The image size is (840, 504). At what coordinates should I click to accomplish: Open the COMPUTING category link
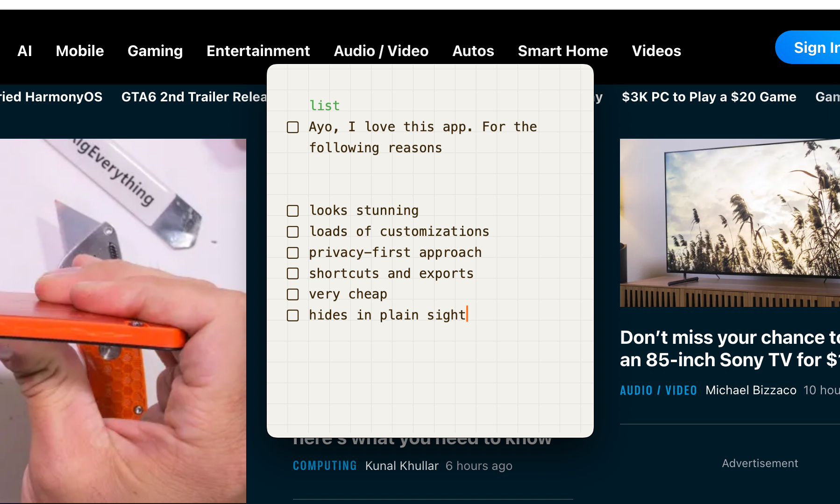tap(325, 465)
